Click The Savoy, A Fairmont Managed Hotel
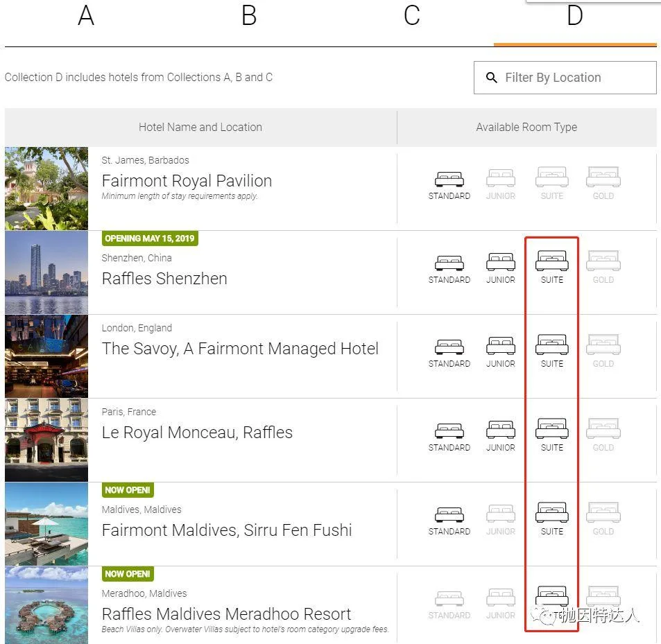Screen dimensions: 661x644 tap(240, 349)
